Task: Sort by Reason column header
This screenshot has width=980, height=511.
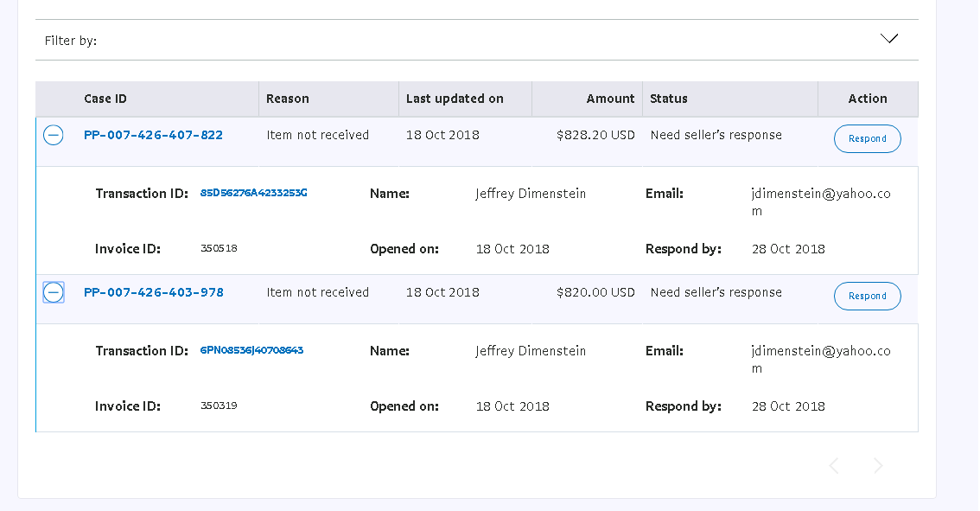Action: point(288,99)
